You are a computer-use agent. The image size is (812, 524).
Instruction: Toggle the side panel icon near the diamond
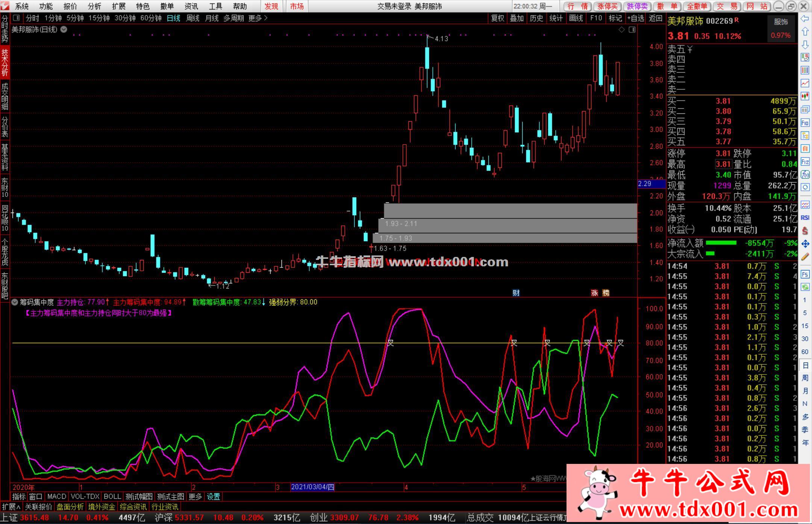click(x=632, y=29)
